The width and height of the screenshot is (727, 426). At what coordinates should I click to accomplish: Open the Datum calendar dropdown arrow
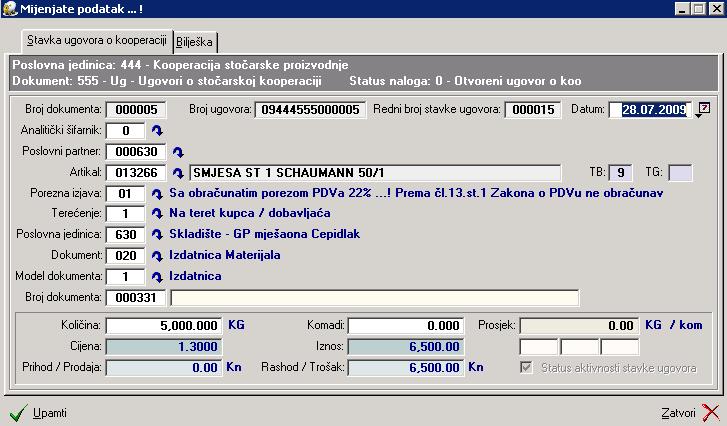tap(697, 113)
